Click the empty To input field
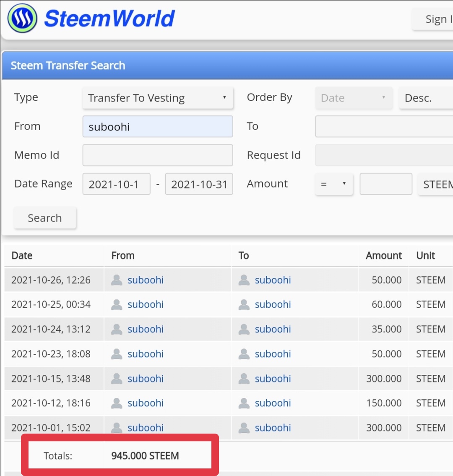Screen dimensions: 453x476 [384, 126]
